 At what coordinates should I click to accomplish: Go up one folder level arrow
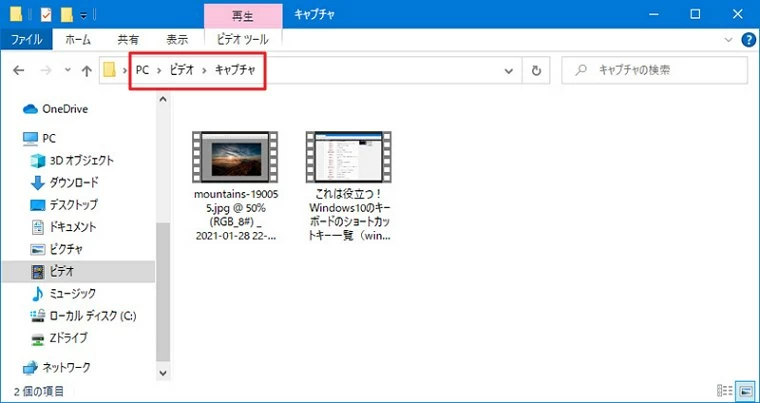tap(87, 71)
